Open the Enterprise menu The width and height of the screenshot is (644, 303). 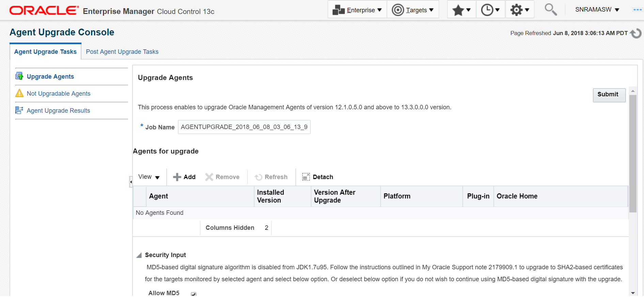coord(357,10)
